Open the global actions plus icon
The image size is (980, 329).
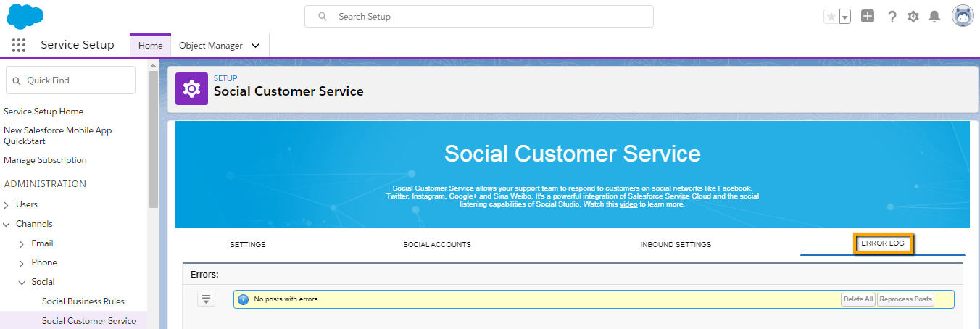click(x=868, y=16)
